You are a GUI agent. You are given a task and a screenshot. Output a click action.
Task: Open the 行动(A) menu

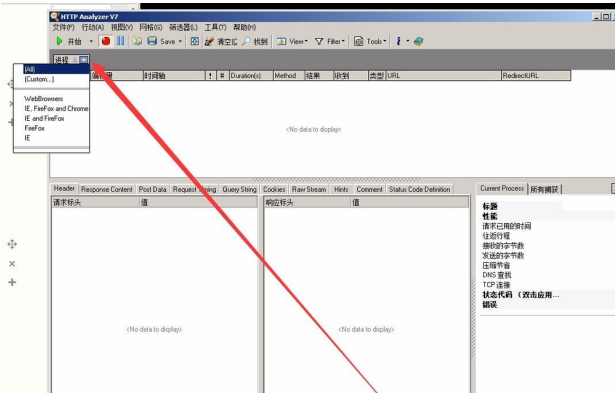(93, 27)
